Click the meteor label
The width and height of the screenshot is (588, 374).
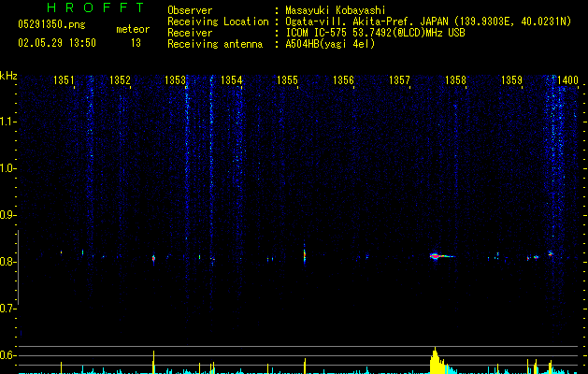point(133,29)
